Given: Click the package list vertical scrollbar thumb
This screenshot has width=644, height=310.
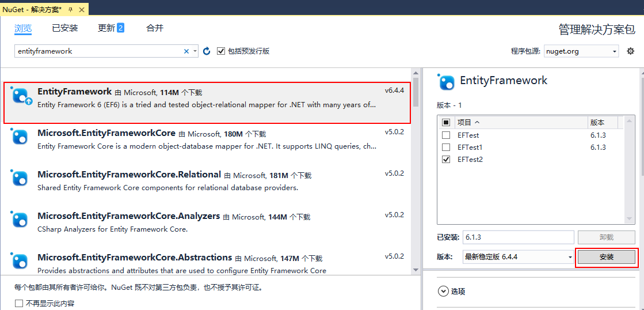Looking at the screenshot, I should tap(416, 92).
